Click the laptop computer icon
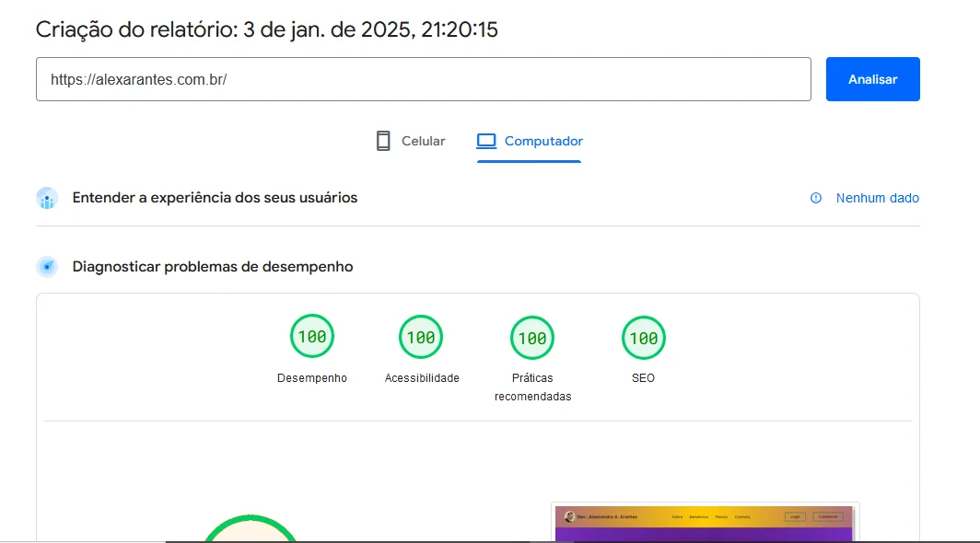Screen dimensions: 980x543 [x=486, y=141]
